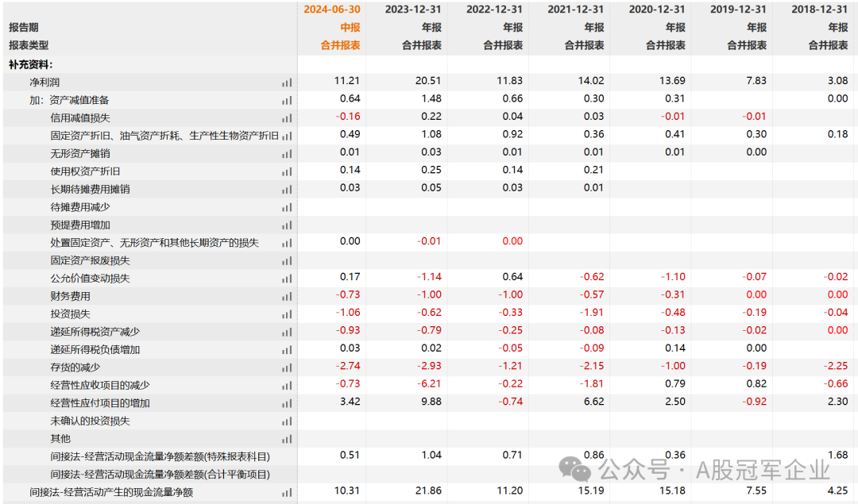Click the chart icon beside 资产减值准备
Screen dimensions: 858x504
[x=287, y=101]
